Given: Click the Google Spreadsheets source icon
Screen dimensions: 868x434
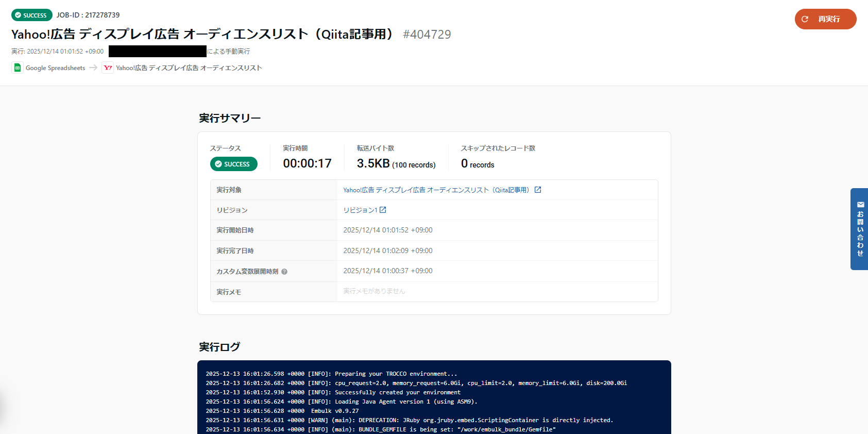Looking at the screenshot, I should [x=18, y=68].
